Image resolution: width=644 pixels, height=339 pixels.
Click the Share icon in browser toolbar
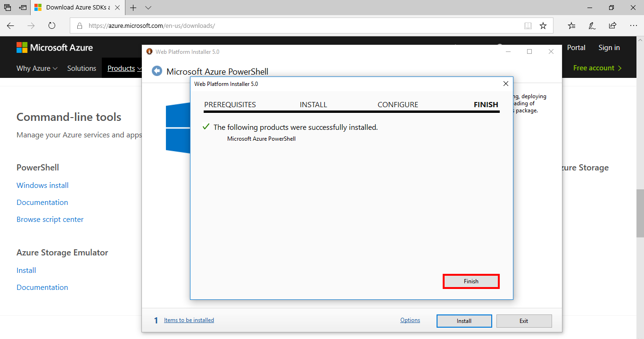[612, 25]
